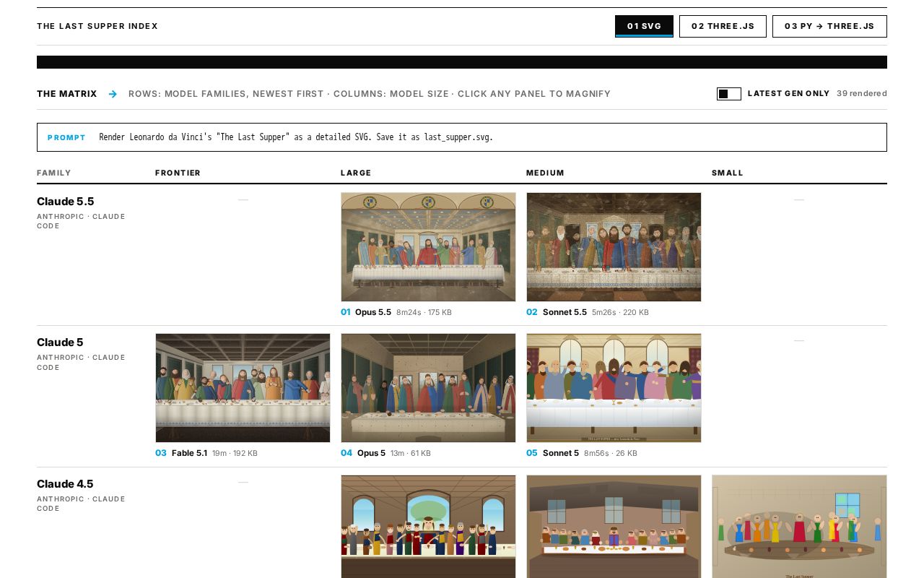Click the Fable 5.1 caption label
The image size is (924, 578).
click(x=189, y=453)
